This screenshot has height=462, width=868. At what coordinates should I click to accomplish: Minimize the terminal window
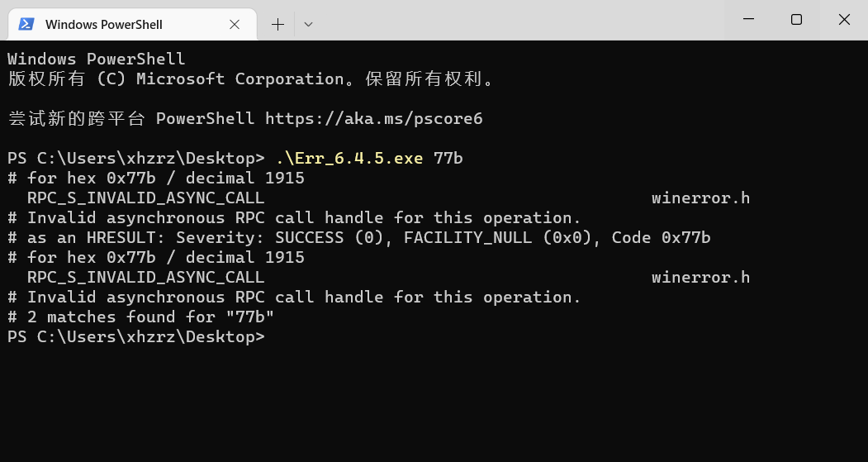748,19
